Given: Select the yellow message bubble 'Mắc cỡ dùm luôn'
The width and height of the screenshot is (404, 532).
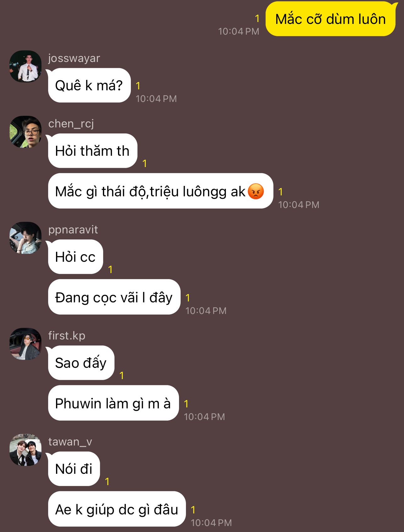Looking at the screenshot, I should pos(331,19).
